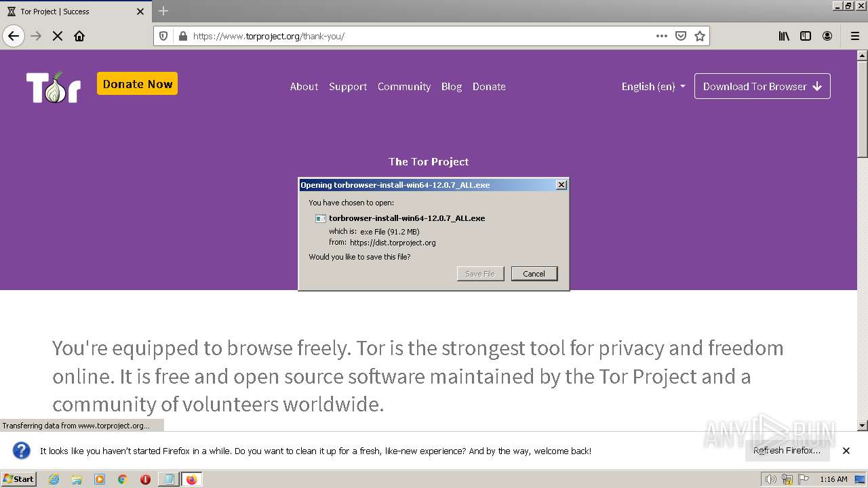Click the notification question mark icon
Screen dimensions: 868x488
(x=22, y=451)
